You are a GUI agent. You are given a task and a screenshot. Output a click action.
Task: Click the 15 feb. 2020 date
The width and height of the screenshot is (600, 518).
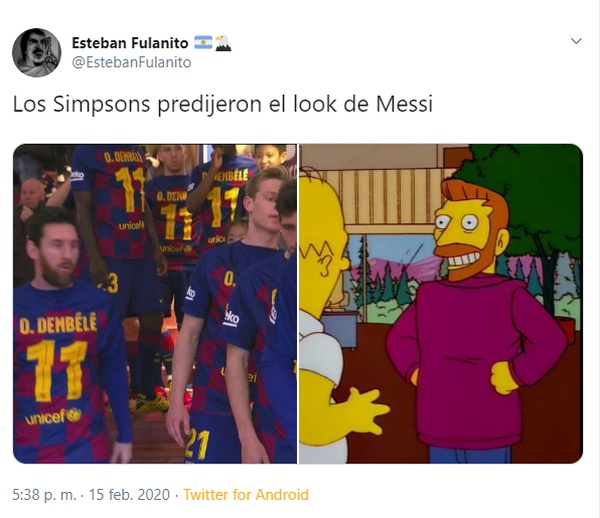129,495
